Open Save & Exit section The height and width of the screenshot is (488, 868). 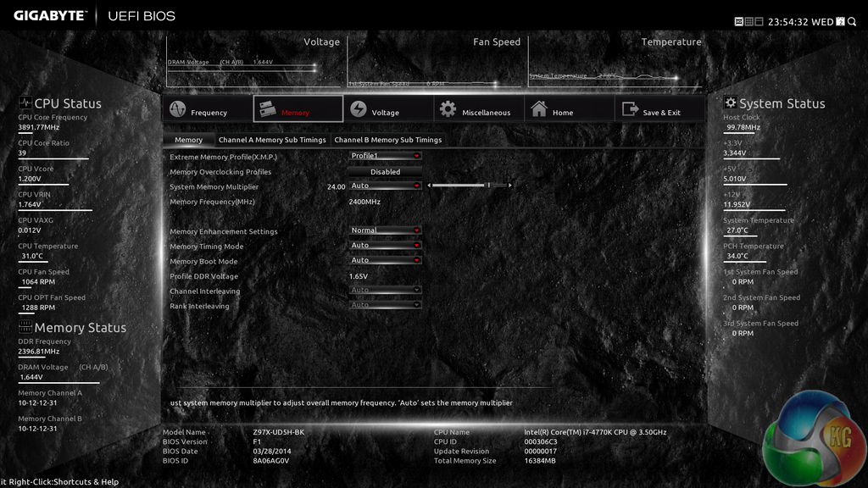pyautogui.click(x=659, y=109)
